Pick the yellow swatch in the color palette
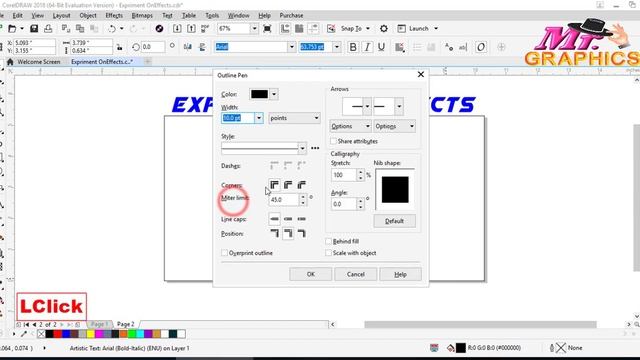The width and height of the screenshot is (640, 360). point(91,334)
